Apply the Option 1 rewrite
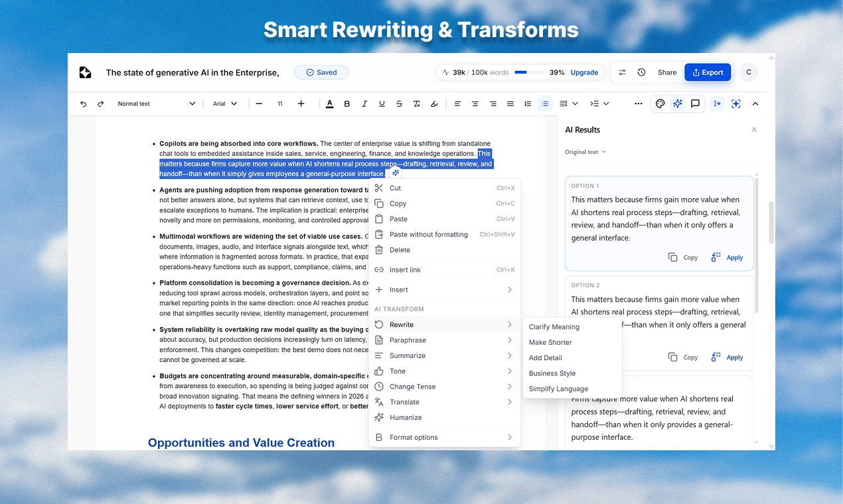Viewport: 843px width, 504px height. 727,257
